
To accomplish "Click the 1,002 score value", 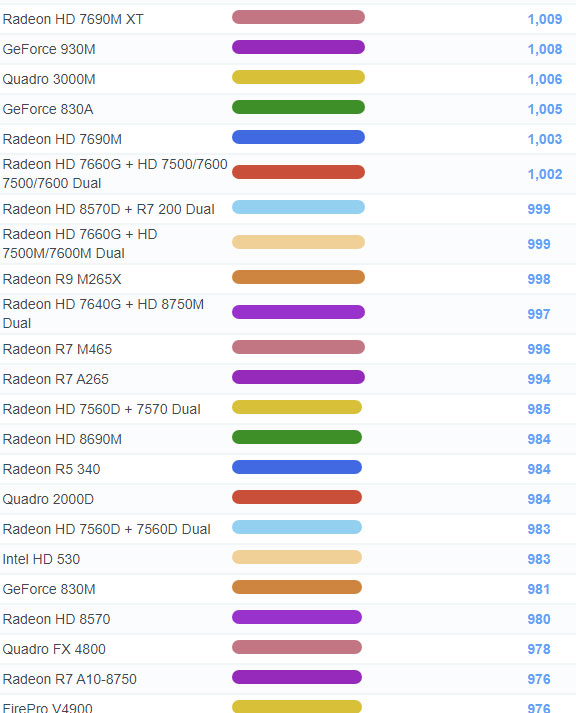I will (545, 174).
